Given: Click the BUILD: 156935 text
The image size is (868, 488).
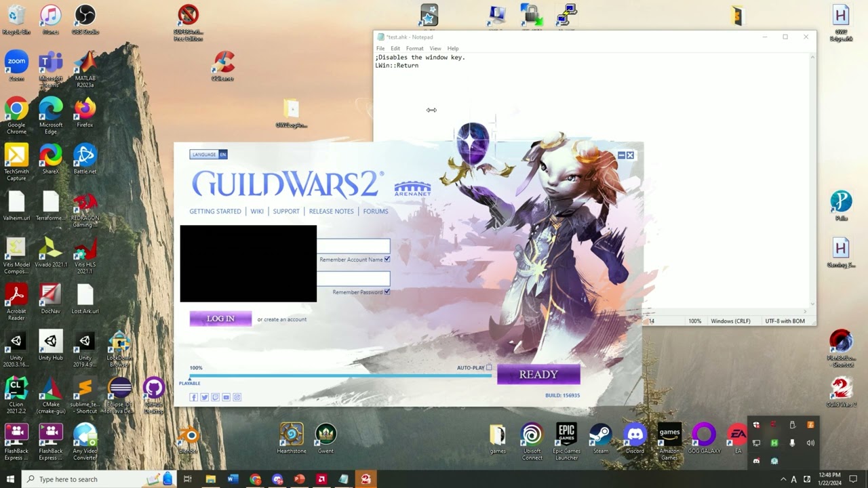Looking at the screenshot, I should click(x=562, y=395).
